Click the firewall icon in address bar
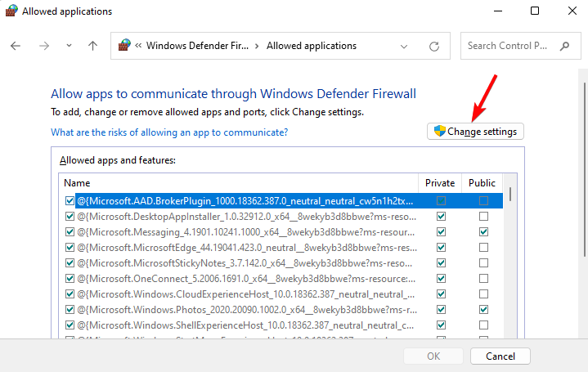 [124, 45]
